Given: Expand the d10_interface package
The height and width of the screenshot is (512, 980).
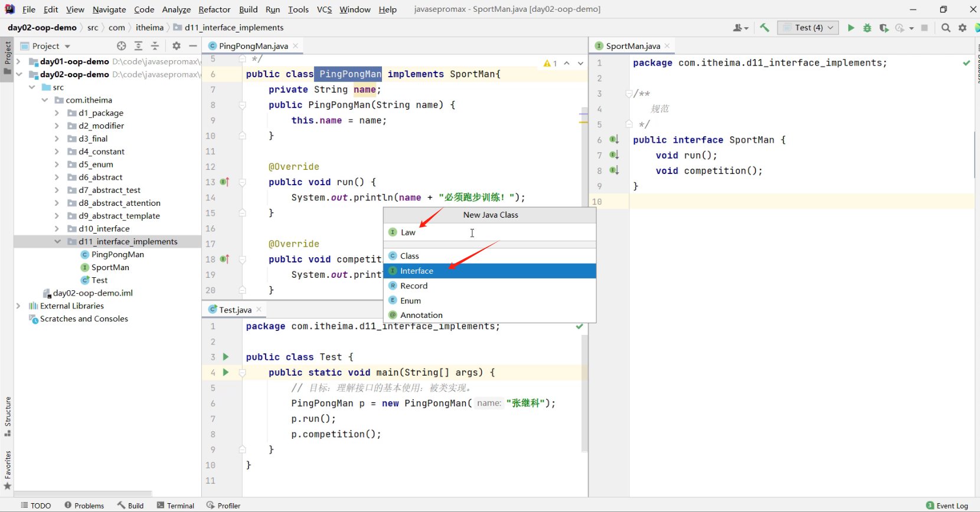Looking at the screenshot, I should pyautogui.click(x=57, y=229).
